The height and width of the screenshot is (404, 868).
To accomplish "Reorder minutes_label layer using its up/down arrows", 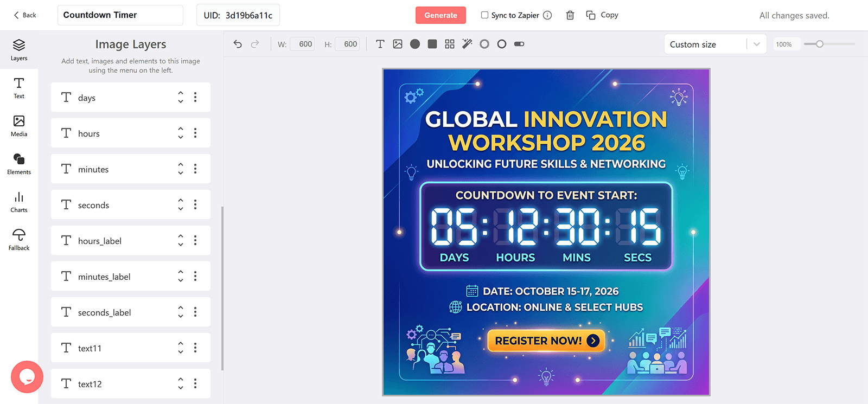I will click(181, 276).
